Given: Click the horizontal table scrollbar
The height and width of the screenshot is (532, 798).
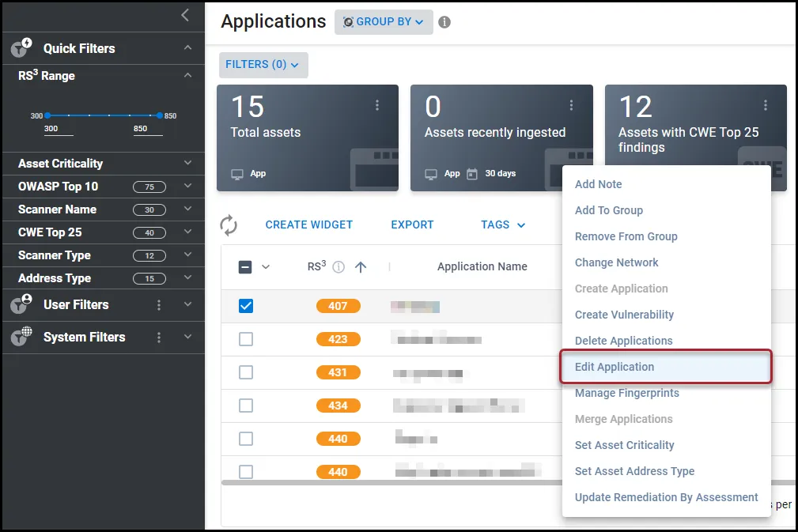Looking at the screenshot, I should (x=391, y=483).
